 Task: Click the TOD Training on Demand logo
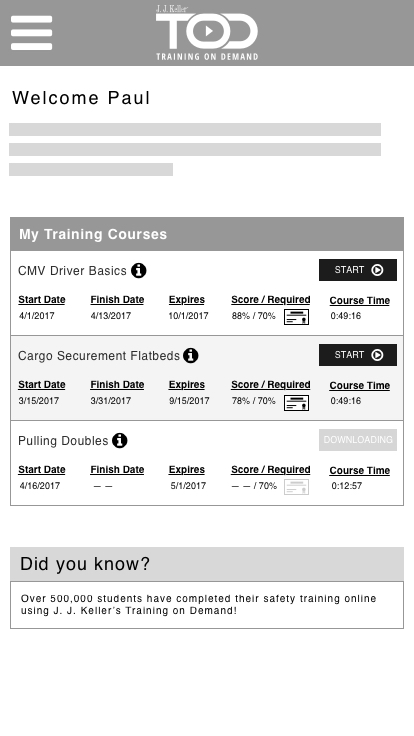point(207,33)
